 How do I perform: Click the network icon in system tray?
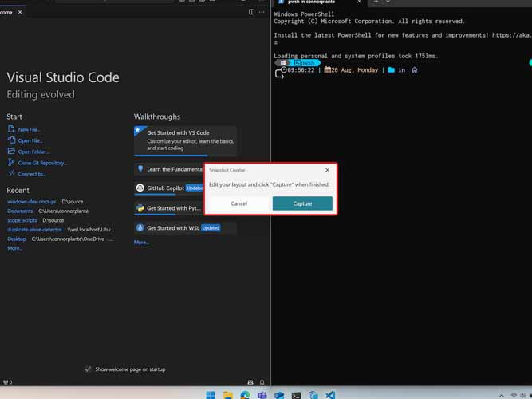[514, 395]
